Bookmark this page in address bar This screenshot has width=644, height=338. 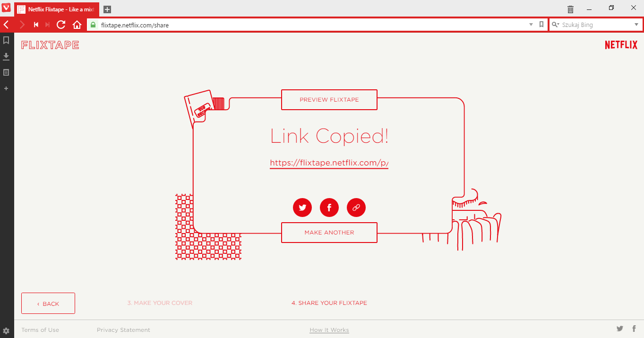pyautogui.click(x=541, y=25)
